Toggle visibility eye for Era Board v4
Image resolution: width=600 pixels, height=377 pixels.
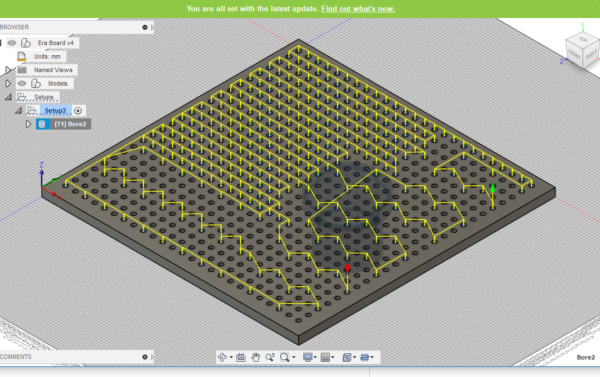point(12,43)
